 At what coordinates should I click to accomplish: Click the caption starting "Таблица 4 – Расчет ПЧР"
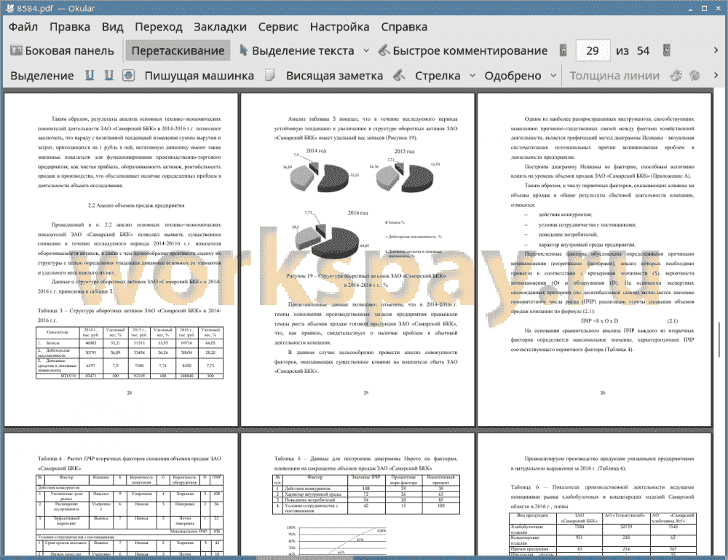point(129,463)
